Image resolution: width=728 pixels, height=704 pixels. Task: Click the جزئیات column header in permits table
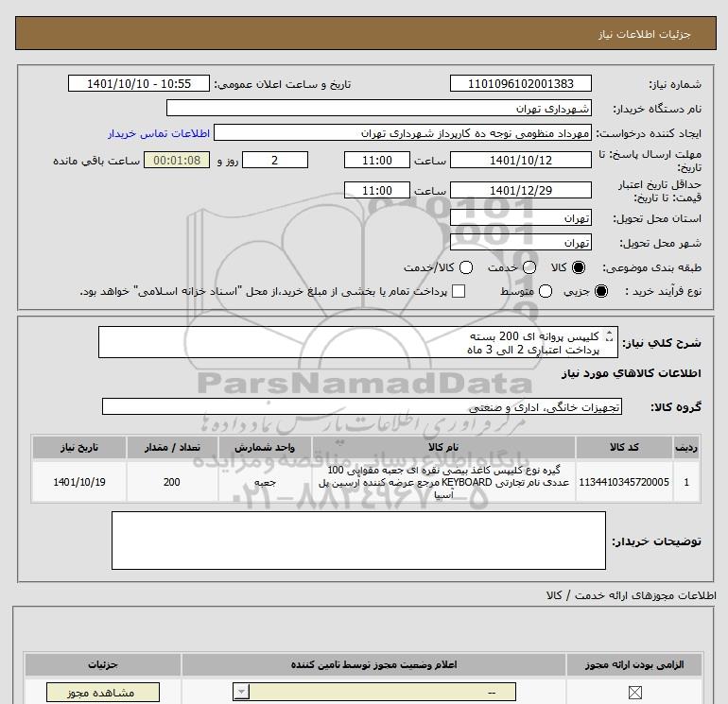[103, 664]
